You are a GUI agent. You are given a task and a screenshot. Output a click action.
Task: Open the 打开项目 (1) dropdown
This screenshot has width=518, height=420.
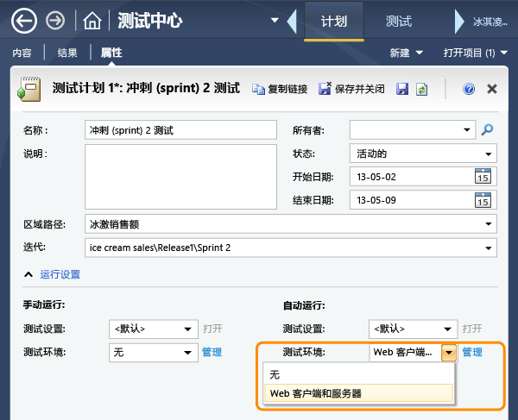475,53
